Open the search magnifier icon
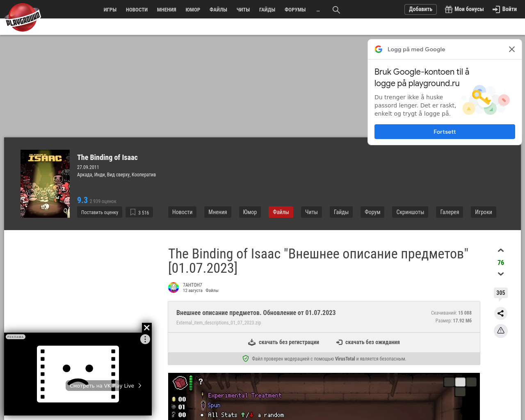 336,9
